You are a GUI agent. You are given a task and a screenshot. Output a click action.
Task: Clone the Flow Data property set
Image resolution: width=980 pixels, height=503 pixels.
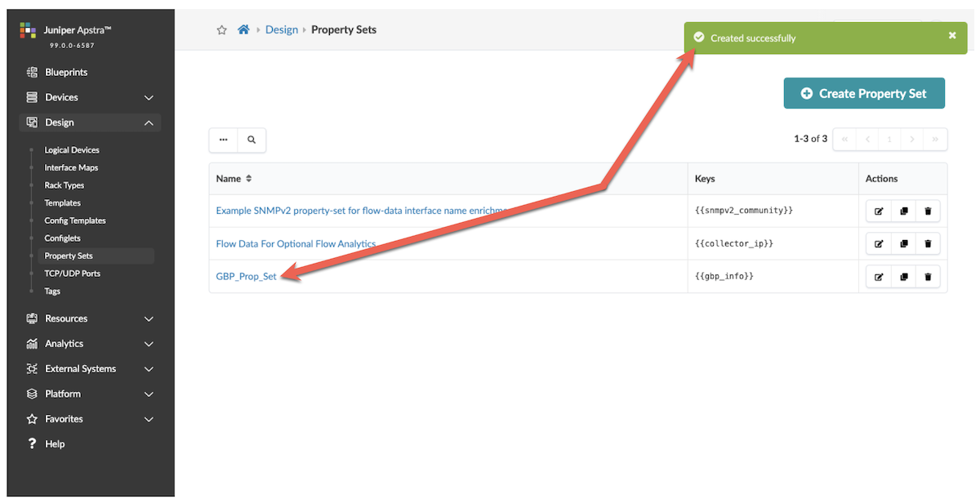903,243
